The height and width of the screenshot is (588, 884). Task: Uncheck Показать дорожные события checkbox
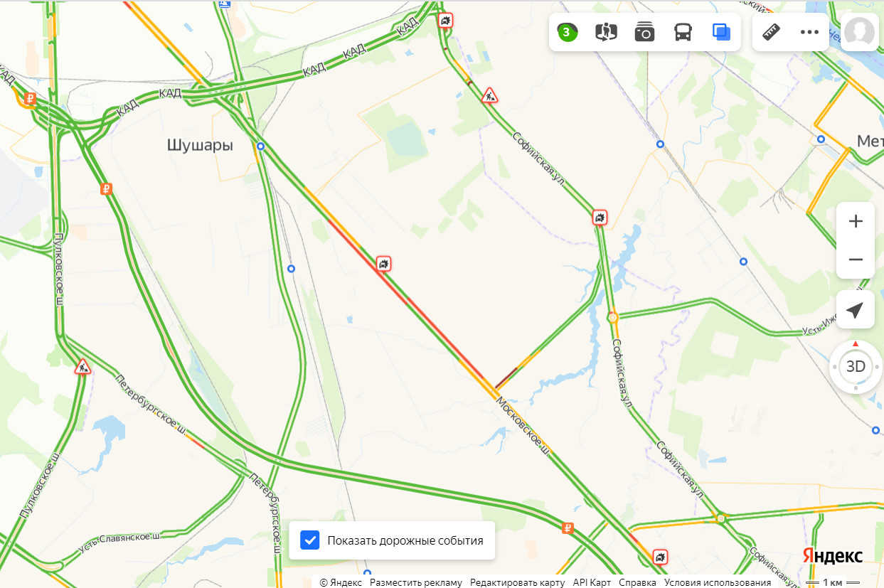(x=310, y=540)
